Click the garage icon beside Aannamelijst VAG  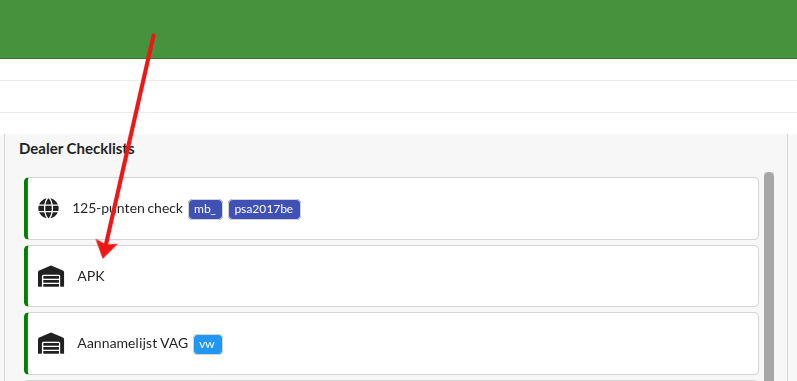tap(51, 344)
